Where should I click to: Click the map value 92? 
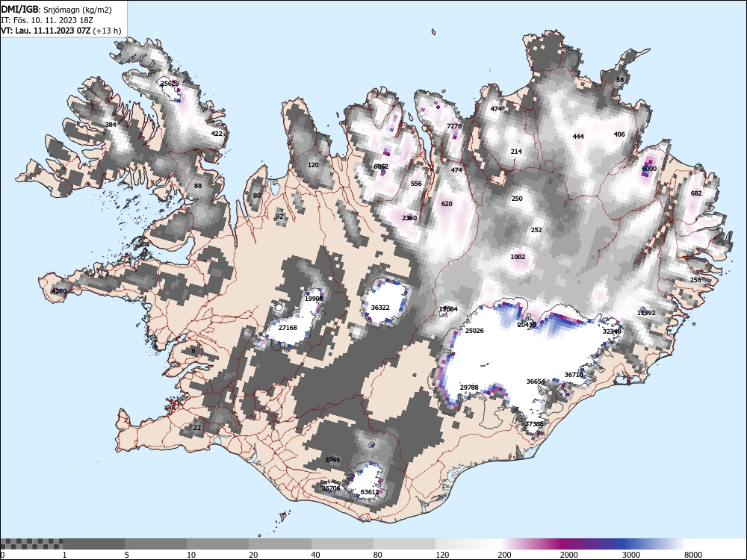tap(279, 217)
